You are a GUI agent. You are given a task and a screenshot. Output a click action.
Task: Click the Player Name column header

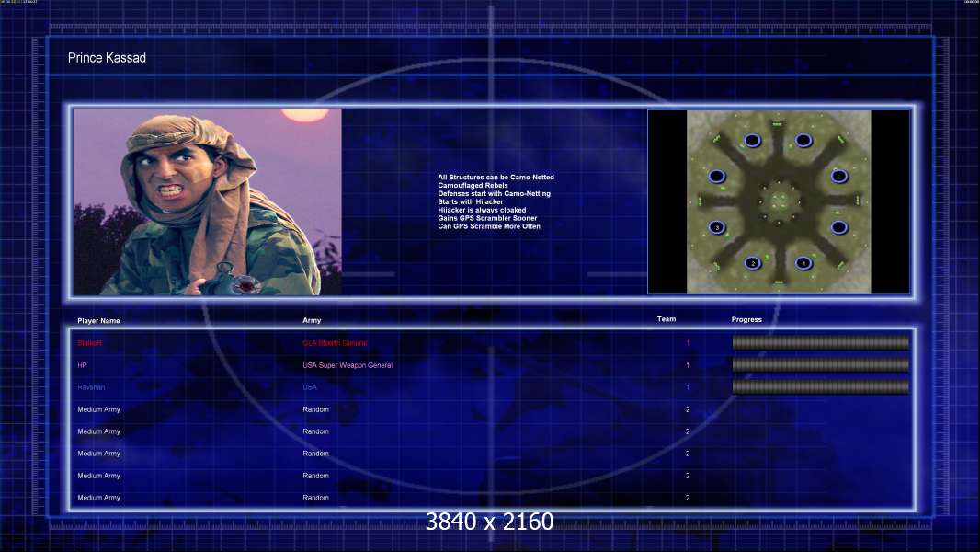98,321
